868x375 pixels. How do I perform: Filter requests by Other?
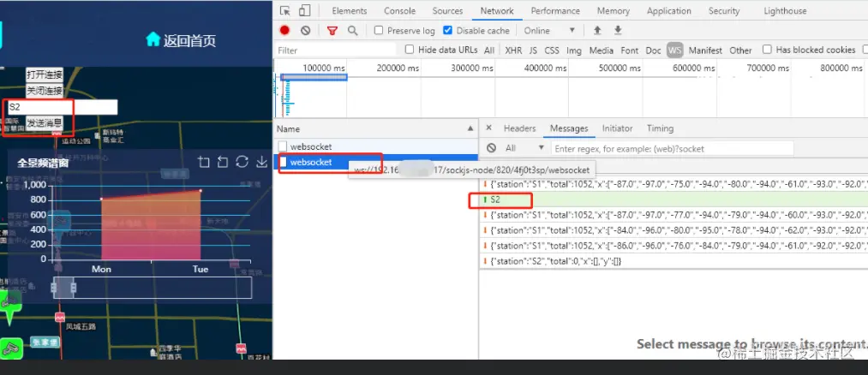point(740,51)
